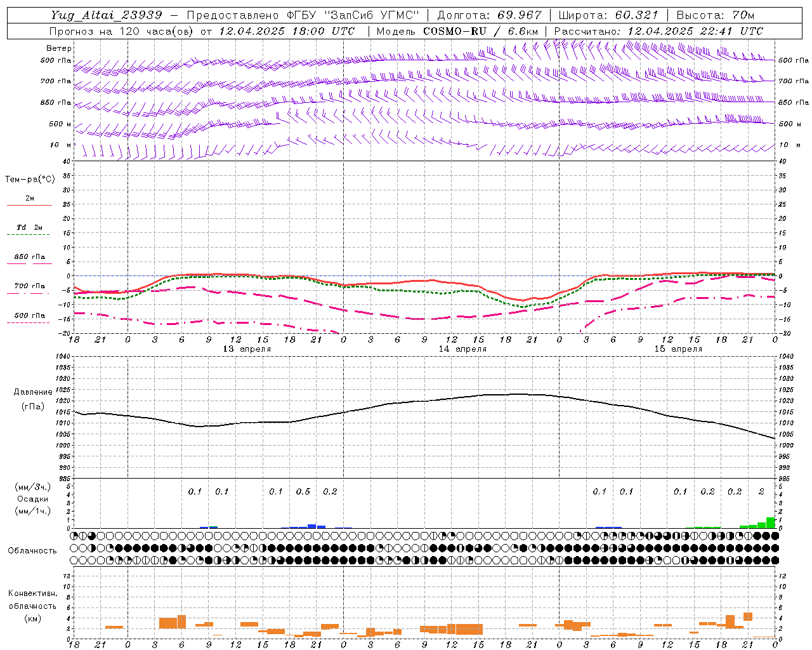Click the 10 м wind level label on the left axis
The height and width of the screenshot is (650, 812).
point(60,145)
